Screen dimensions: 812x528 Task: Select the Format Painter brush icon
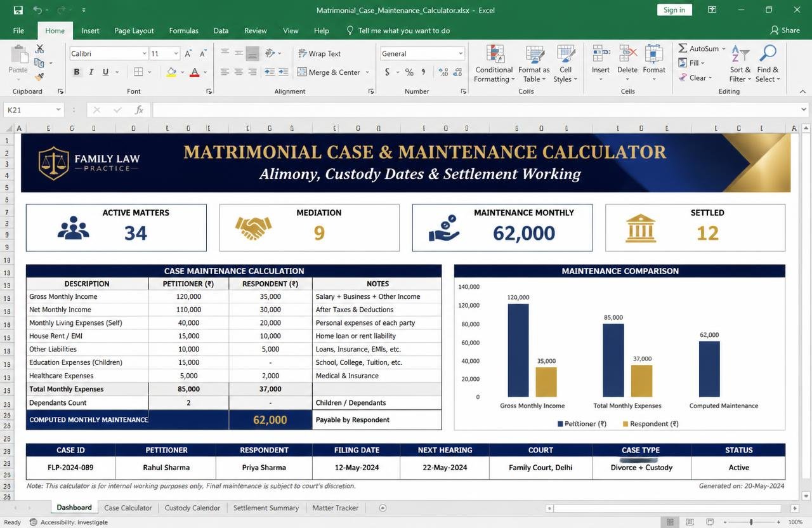(39, 77)
